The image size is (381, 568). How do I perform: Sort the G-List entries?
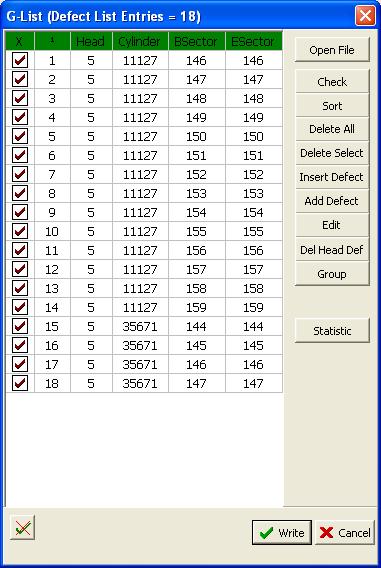(x=332, y=105)
